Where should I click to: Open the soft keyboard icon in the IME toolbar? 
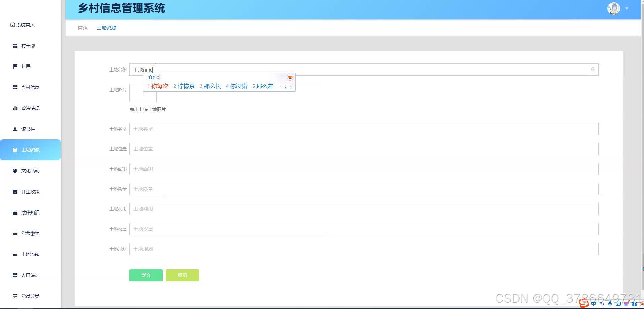(x=618, y=304)
